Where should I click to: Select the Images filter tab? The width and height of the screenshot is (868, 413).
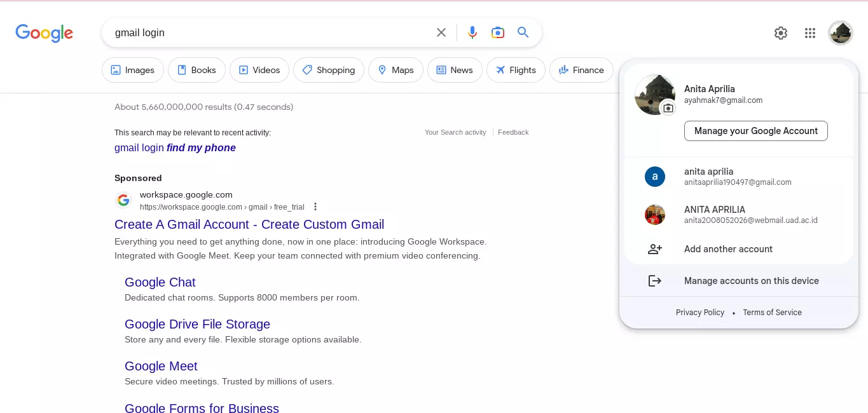pyautogui.click(x=133, y=70)
